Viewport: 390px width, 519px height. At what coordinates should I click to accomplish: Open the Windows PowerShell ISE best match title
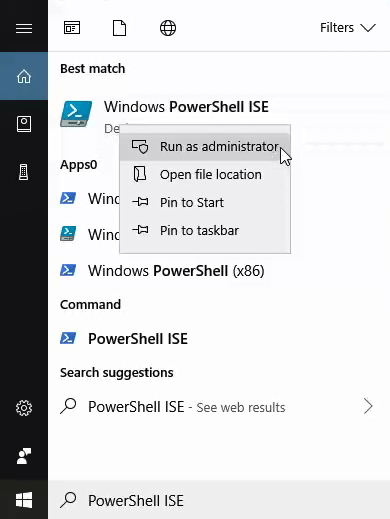pos(186,107)
